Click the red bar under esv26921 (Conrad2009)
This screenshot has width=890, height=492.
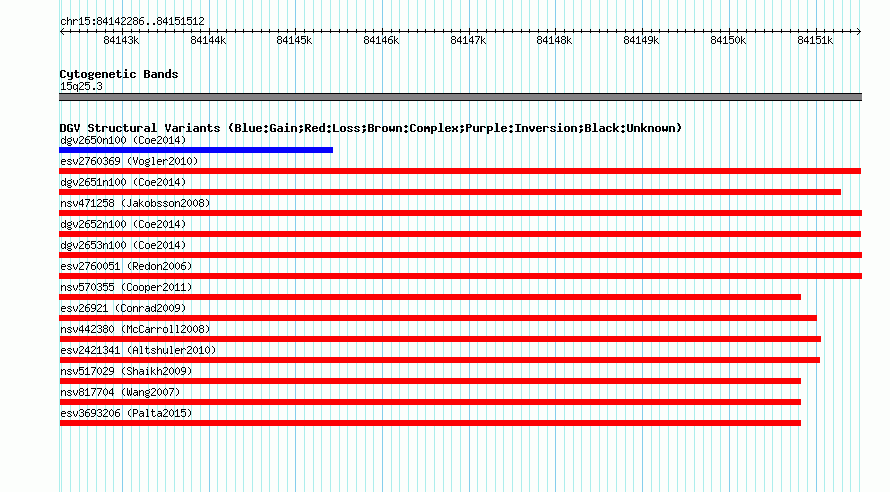coord(438,318)
